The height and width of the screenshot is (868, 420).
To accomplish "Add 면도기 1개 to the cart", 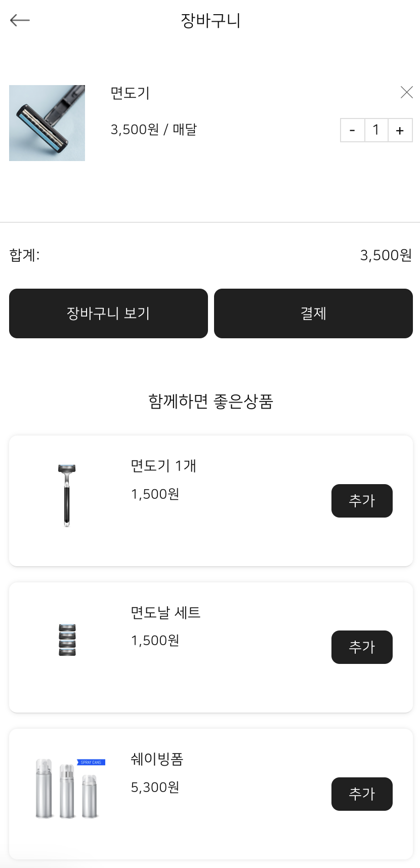I will pyautogui.click(x=362, y=501).
